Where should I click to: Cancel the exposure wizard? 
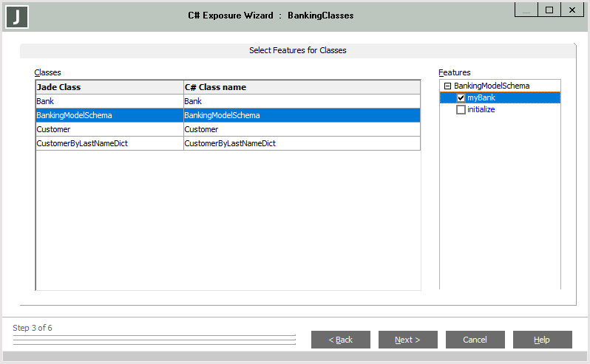475,340
